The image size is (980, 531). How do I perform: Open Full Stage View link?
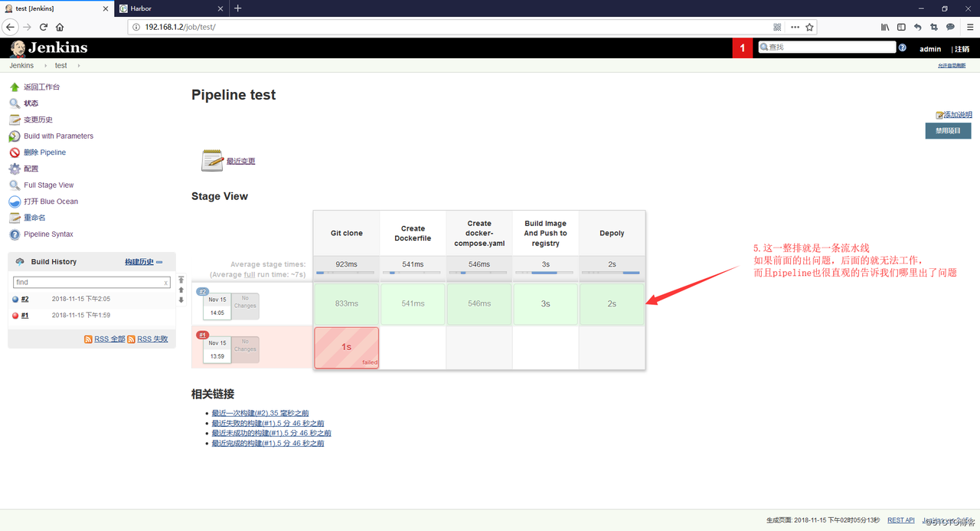49,185
